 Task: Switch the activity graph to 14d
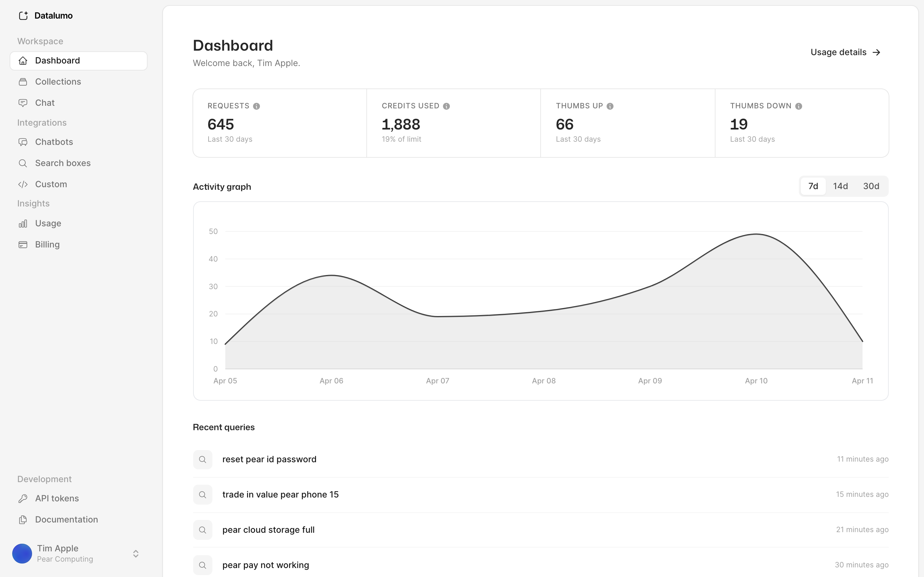[841, 186]
